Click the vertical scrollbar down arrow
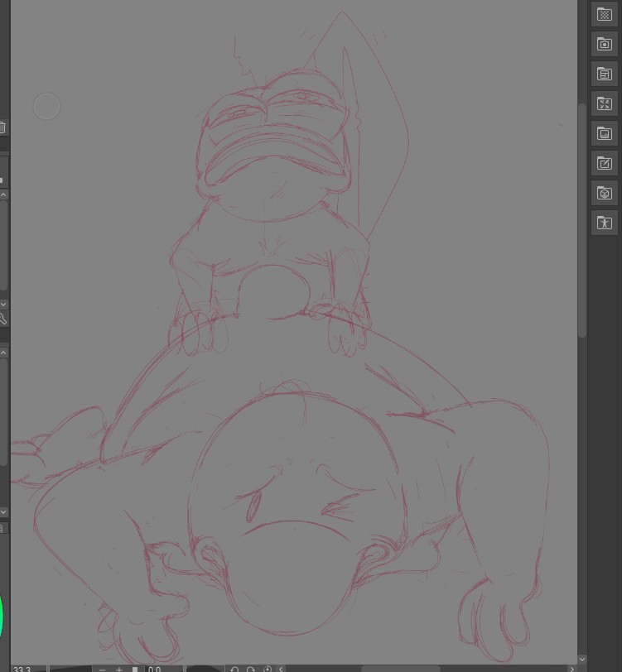 click(582, 659)
